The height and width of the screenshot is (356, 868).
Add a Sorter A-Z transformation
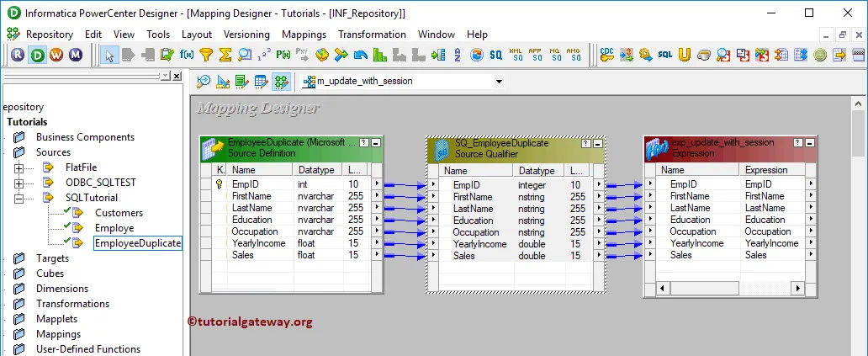point(458,55)
